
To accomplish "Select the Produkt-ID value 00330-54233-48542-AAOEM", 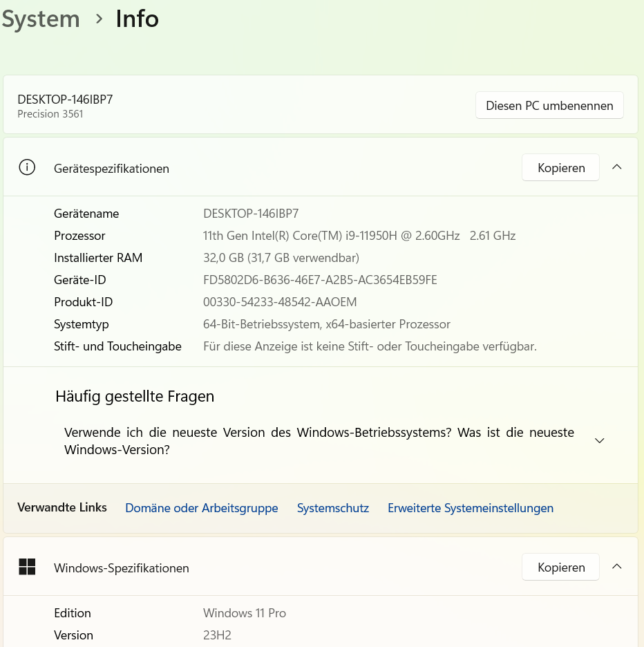I will point(280,302).
